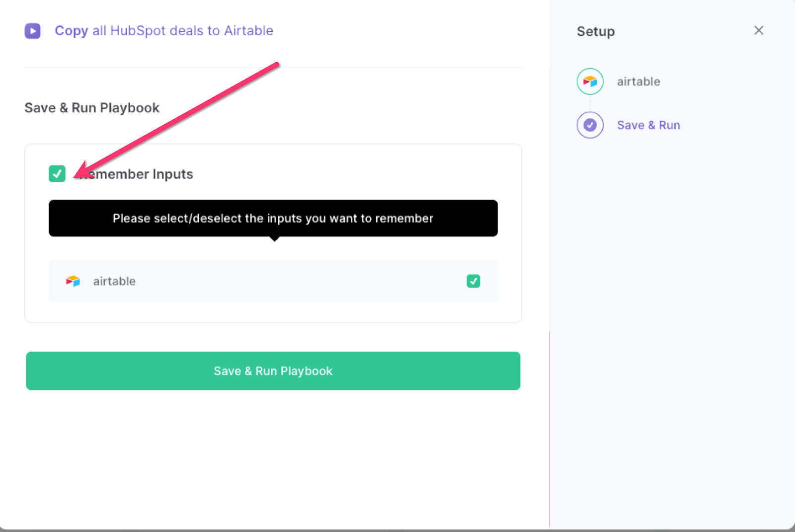Click the select/deselect inputs tooltip message
This screenshot has height=532, width=795.
click(x=273, y=218)
